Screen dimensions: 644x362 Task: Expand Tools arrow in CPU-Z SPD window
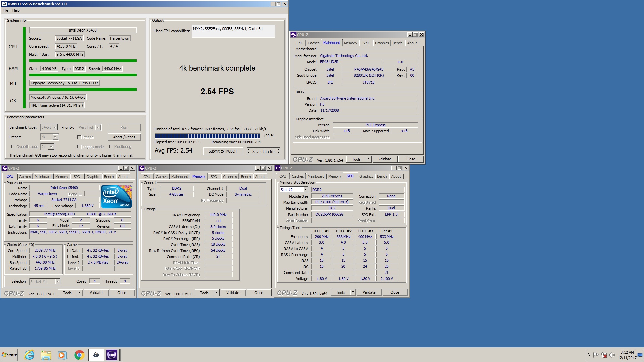coord(353,292)
